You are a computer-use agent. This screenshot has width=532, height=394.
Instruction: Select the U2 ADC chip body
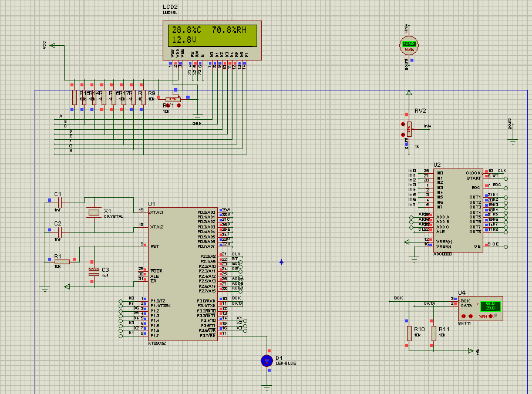point(457,210)
